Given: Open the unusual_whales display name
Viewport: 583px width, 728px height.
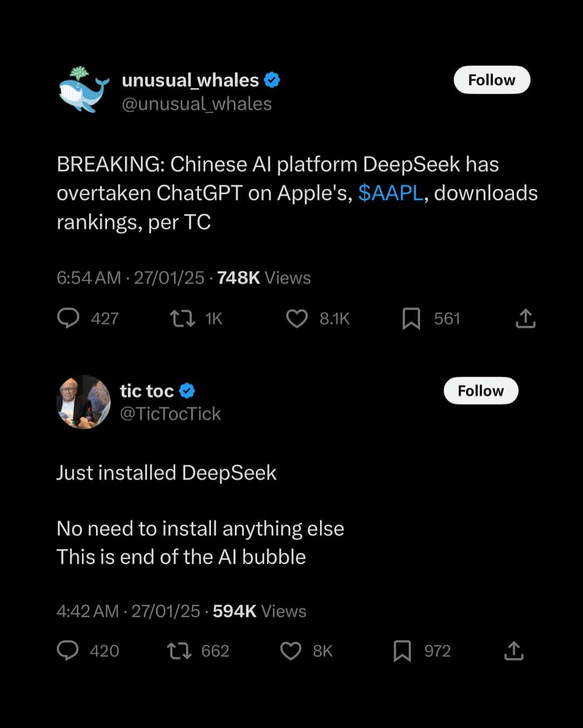Looking at the screenshot, I should pyautogui.click(x=190, y=80).
